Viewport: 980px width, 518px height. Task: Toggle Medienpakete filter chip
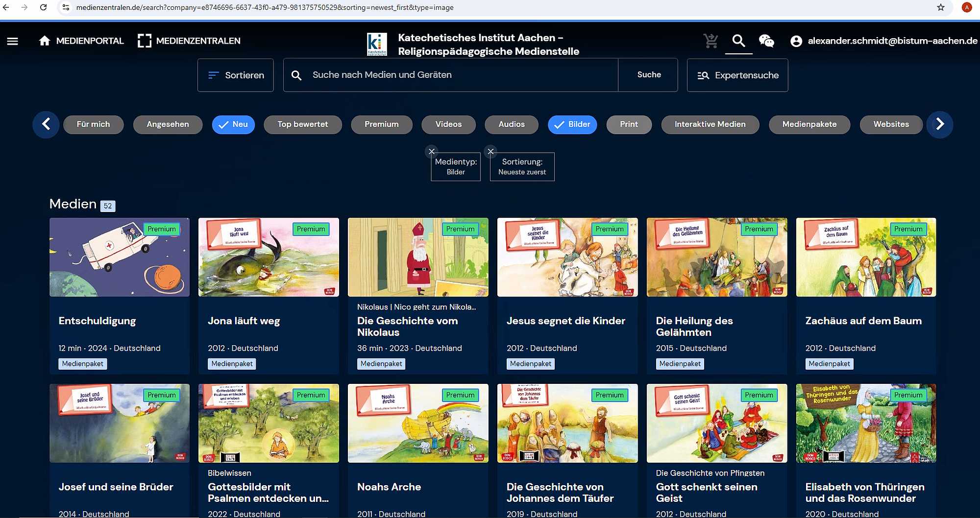[x=809, y=124]
